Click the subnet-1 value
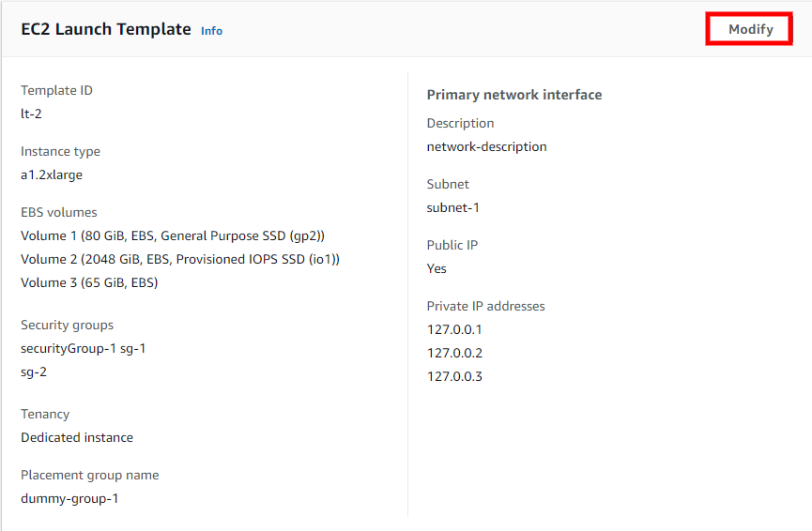 (x=453, y=207)
